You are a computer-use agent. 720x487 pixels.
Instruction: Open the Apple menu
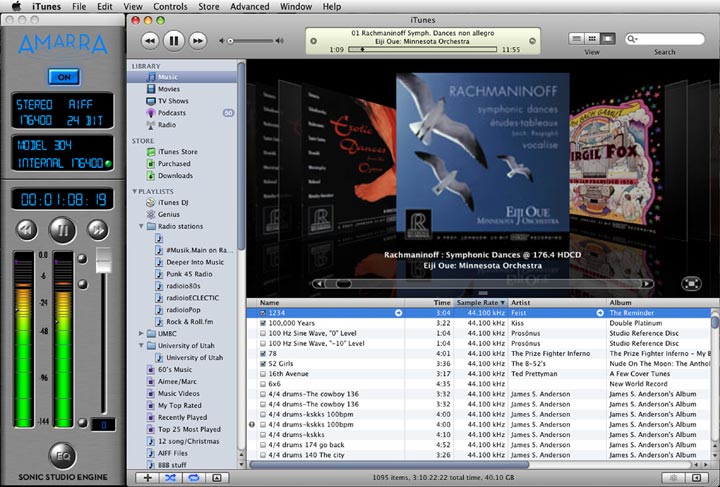[x=16, y=6]
